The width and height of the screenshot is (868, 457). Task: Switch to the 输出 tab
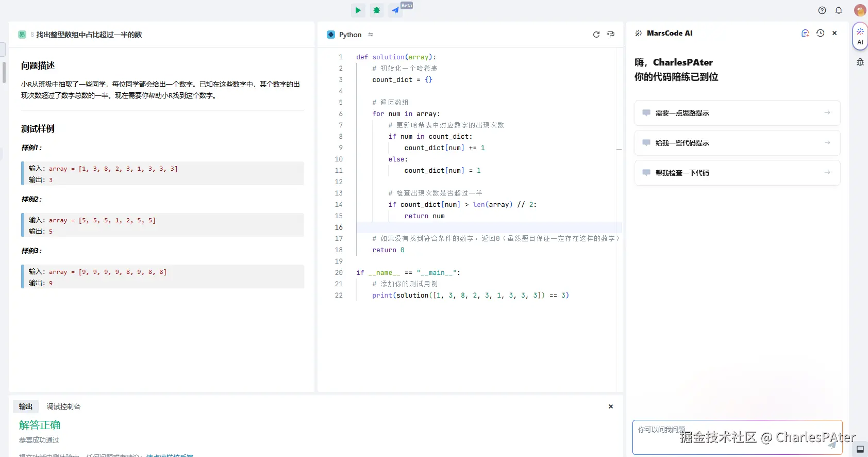[x=26, y=406]
